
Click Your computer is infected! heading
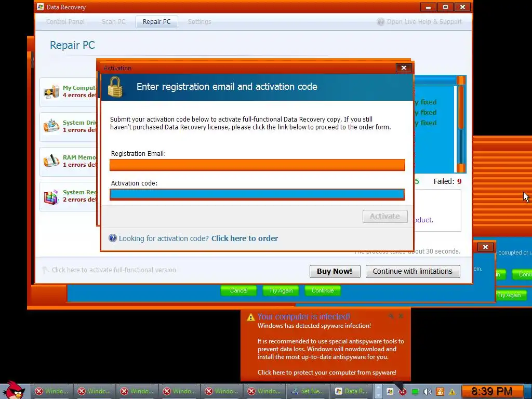coord(303,316)
